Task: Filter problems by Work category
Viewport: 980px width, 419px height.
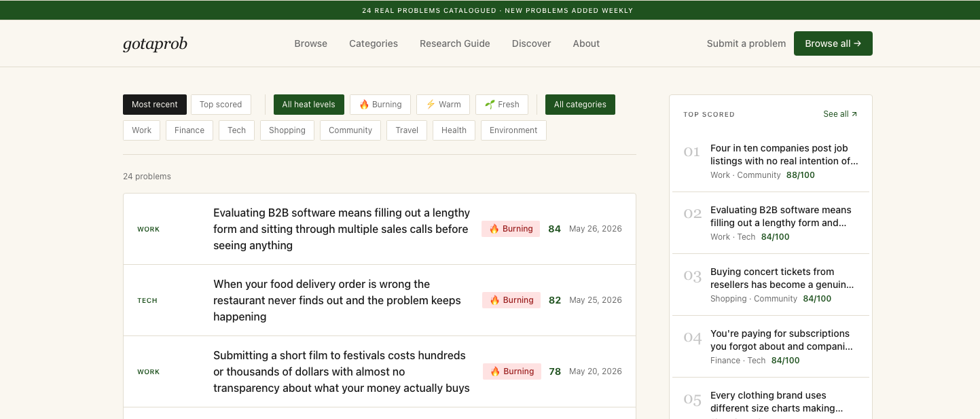Action: [142, 130]
